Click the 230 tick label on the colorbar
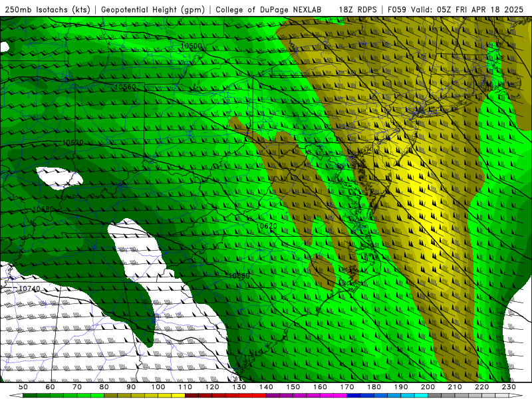 509,387
